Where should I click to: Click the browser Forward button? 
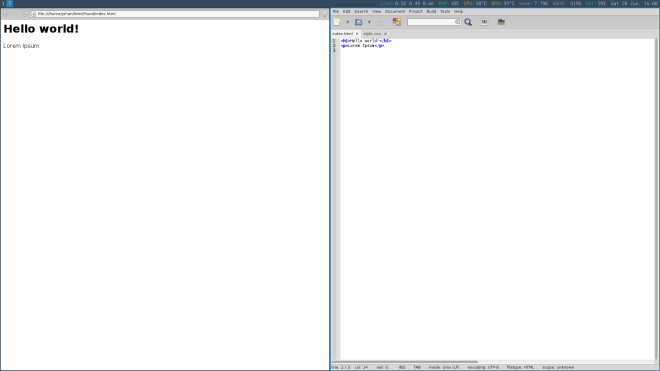[x=15, y=14]
